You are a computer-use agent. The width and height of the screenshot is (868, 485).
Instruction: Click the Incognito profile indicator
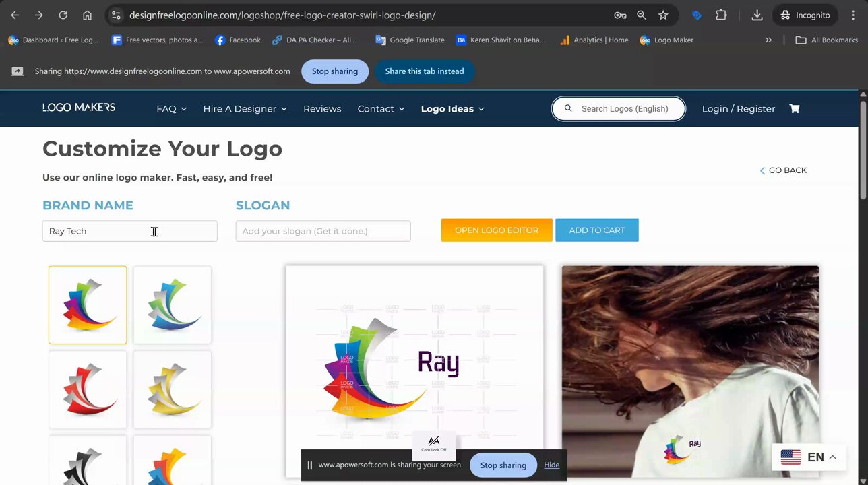(x=805, y=15)
